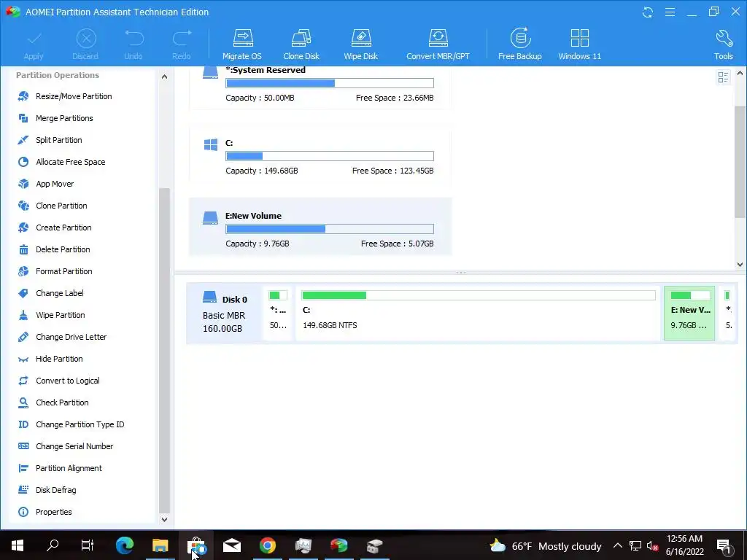Open Convert MBR/GPT tool
This screenshot has width=747, height=560.
438,44
